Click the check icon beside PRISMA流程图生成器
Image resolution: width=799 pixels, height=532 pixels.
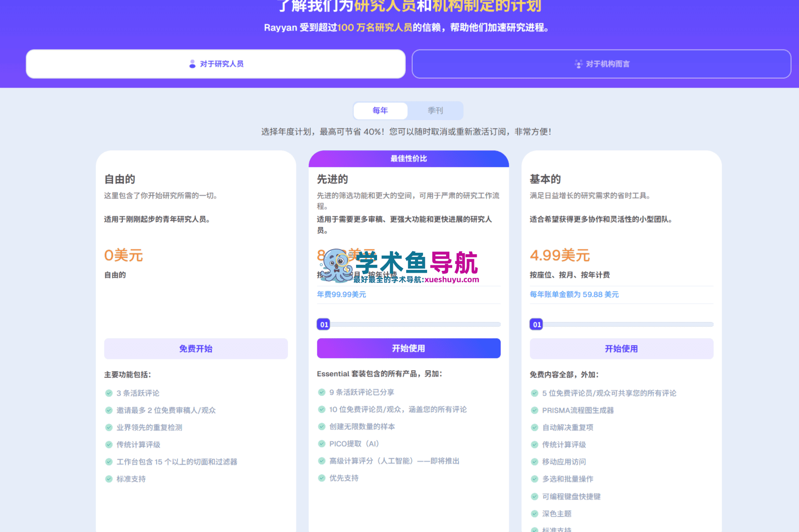coord(535,410)
